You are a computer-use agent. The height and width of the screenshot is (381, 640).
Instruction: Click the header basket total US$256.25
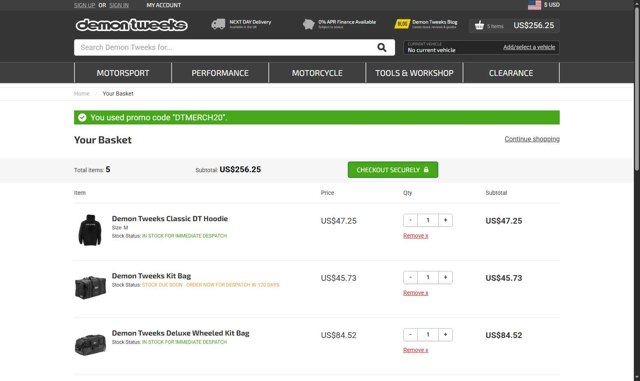[x=534, y=25]
